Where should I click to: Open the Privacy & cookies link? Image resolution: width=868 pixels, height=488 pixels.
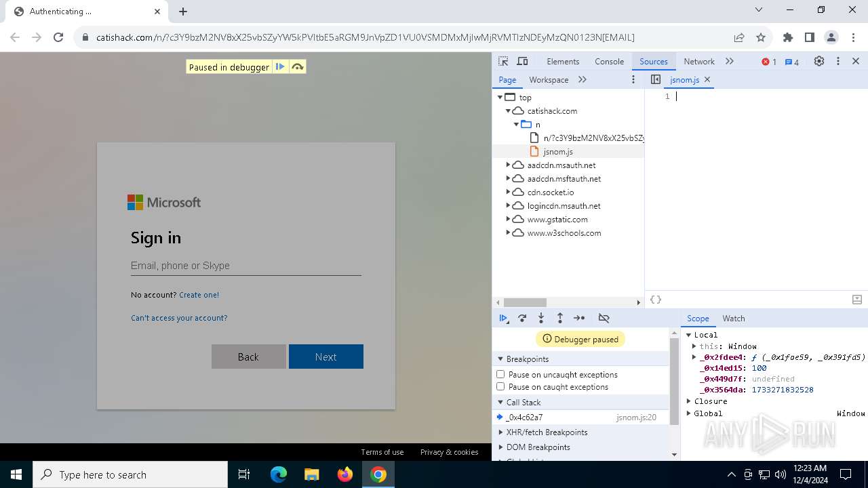pyautogui.click(x=449, y=452)
